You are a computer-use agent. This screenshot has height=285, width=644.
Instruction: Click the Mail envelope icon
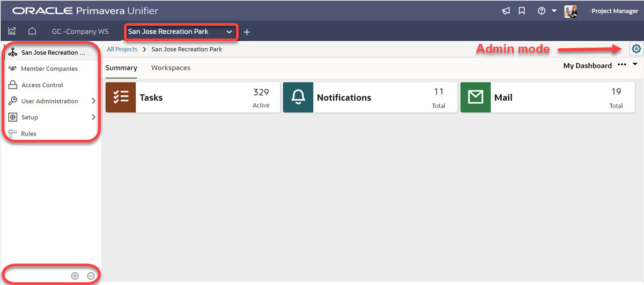[x=476, y=97]
